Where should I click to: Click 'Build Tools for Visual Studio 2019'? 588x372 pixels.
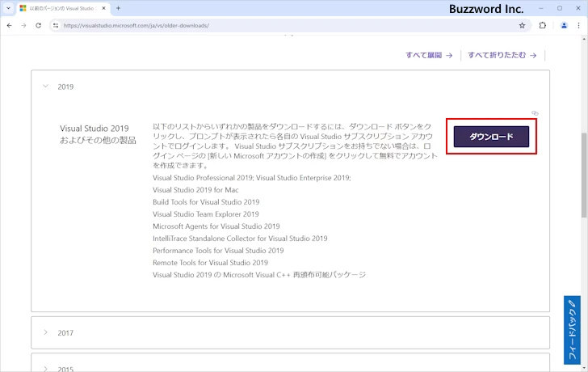click(x=206, y=202)
